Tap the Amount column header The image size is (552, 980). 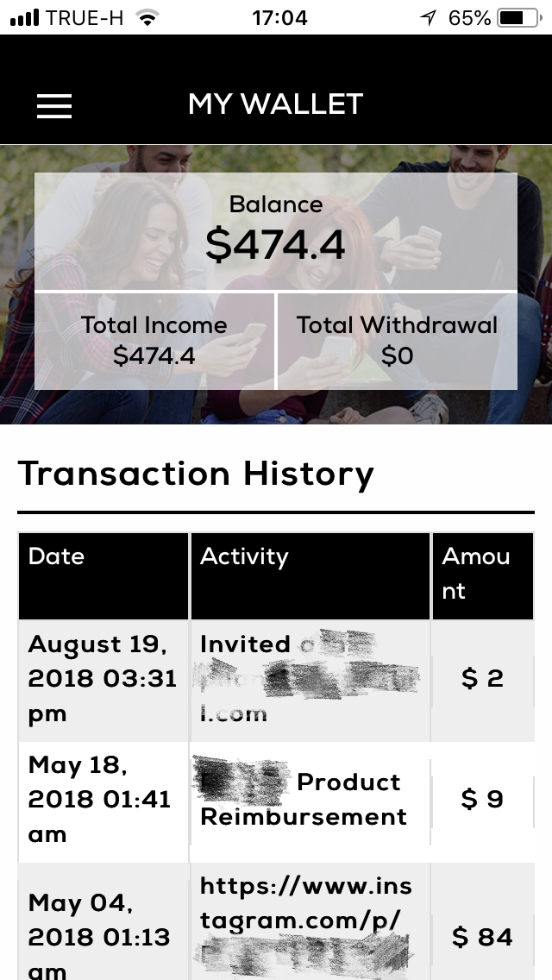(483, 575)
